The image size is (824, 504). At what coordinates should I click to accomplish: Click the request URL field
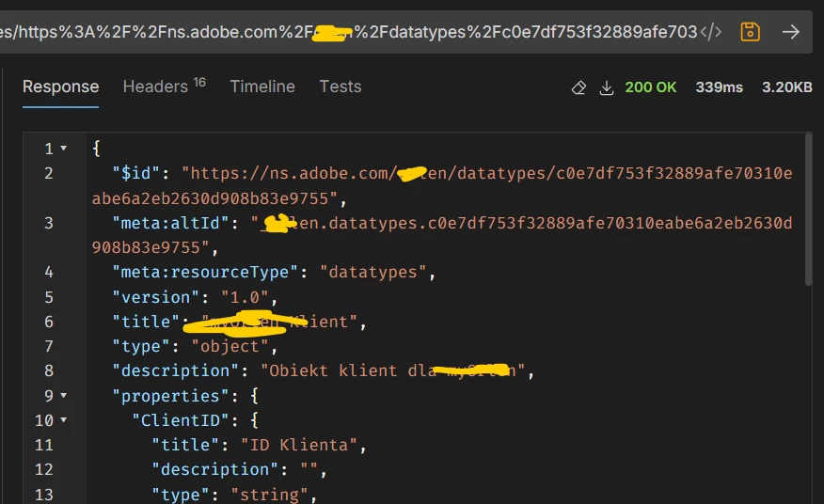[348, 32]
